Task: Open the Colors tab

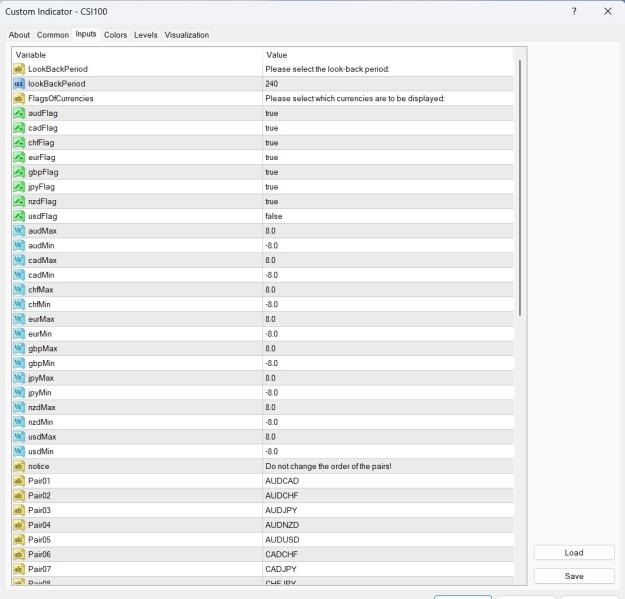Action: click(115, 35)
